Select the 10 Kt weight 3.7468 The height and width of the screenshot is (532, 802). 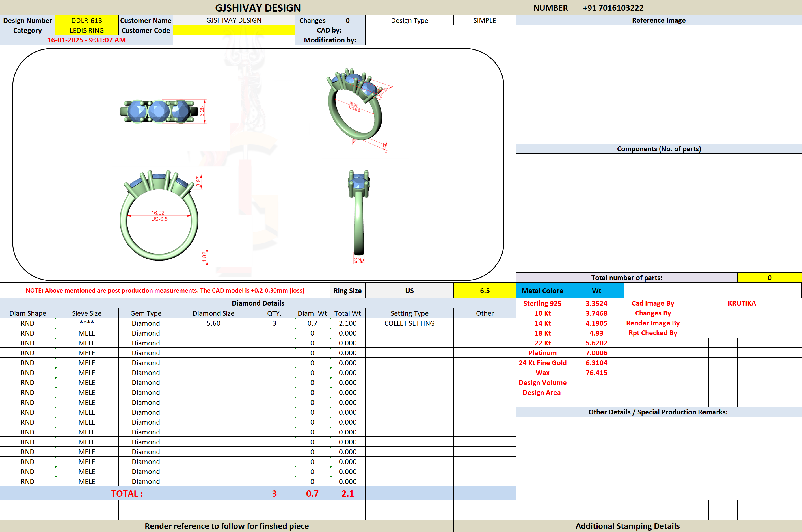[596, 313]
